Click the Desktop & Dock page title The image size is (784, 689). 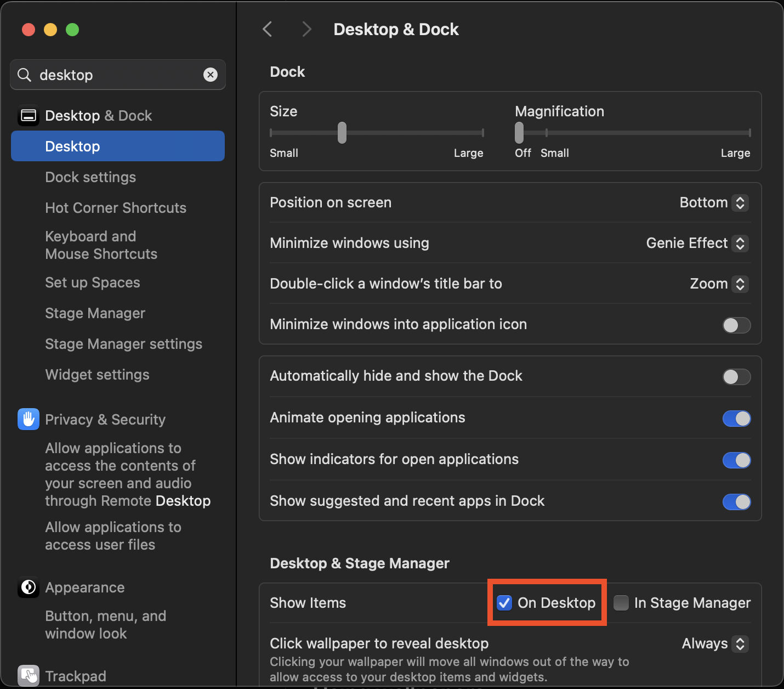[396, 29]
